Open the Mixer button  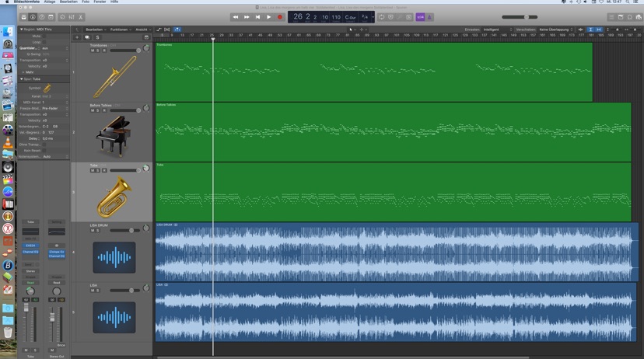(72, 17)
